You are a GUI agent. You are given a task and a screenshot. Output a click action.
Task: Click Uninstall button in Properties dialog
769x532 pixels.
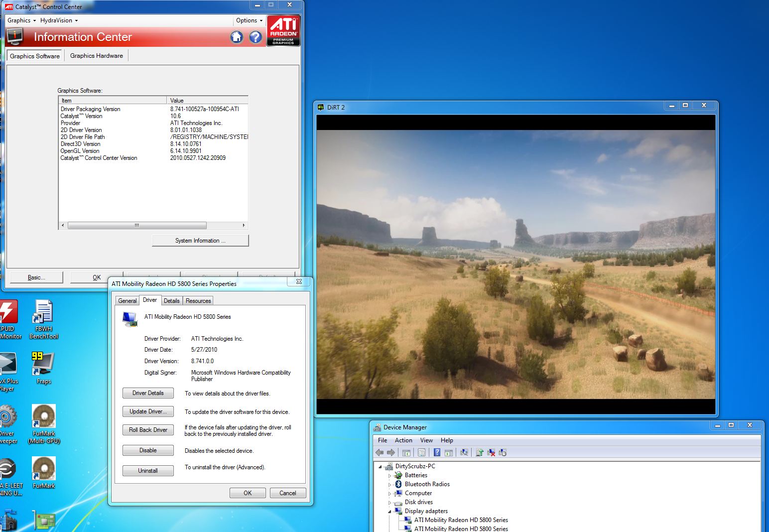click(x=148, y=471)
